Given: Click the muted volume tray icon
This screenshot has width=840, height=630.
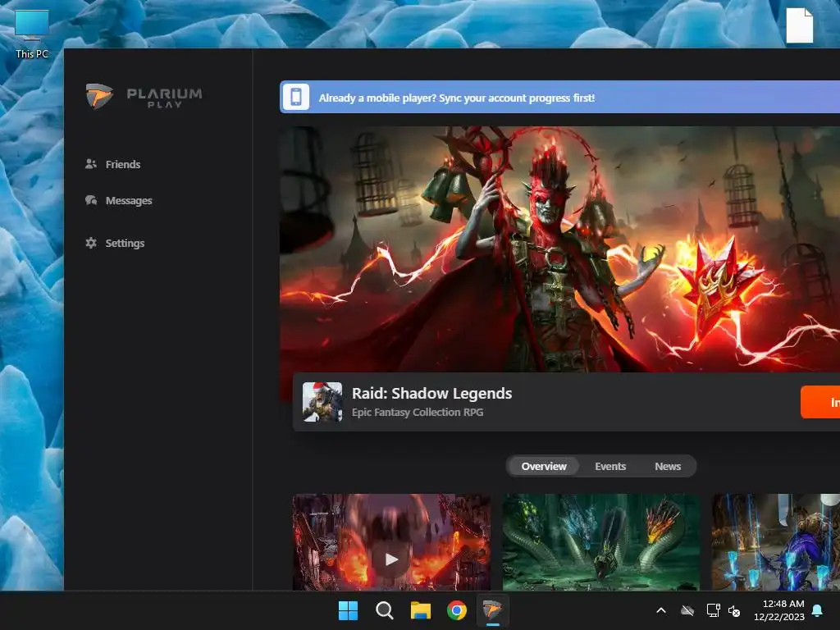Looking at the screenshot, I should [734, 610].
